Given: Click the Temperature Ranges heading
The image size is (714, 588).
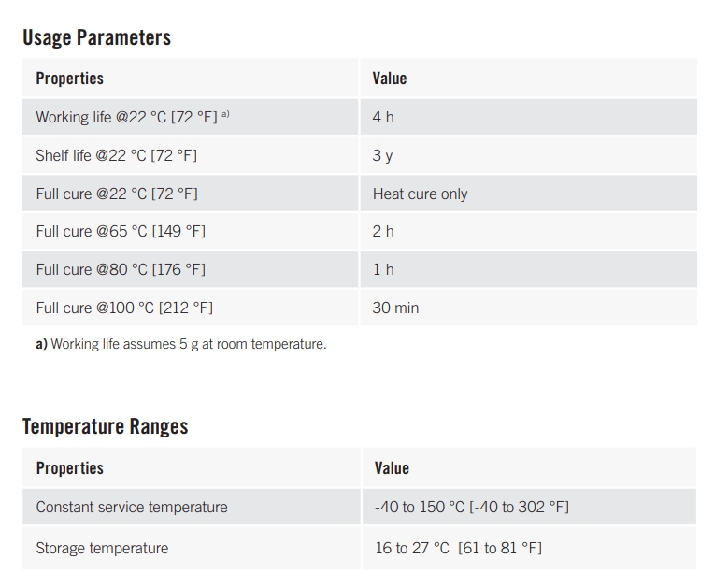Looking at the screenshot, I should pyautogui.click(x=105, y=426).
